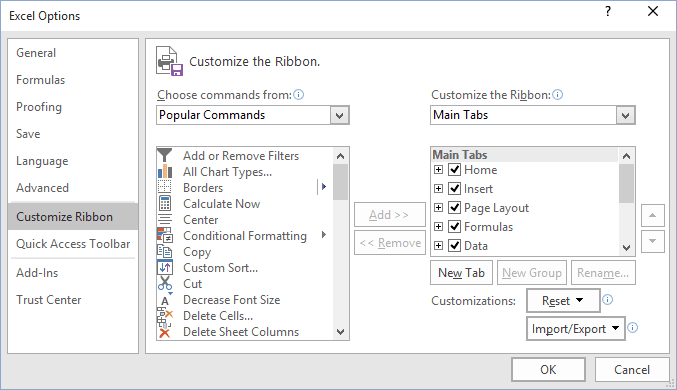This screenshot has width=677, height=390.
Task: Click the commands list scroll down arrow
Action: (x=340, y=332)
